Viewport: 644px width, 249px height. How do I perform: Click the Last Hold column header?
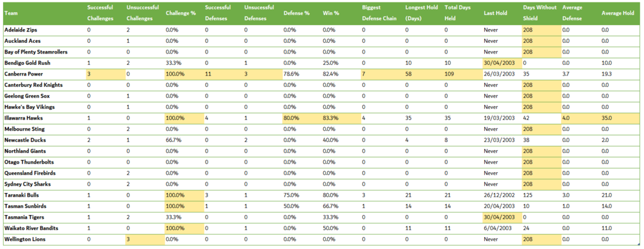coord(502,13)
